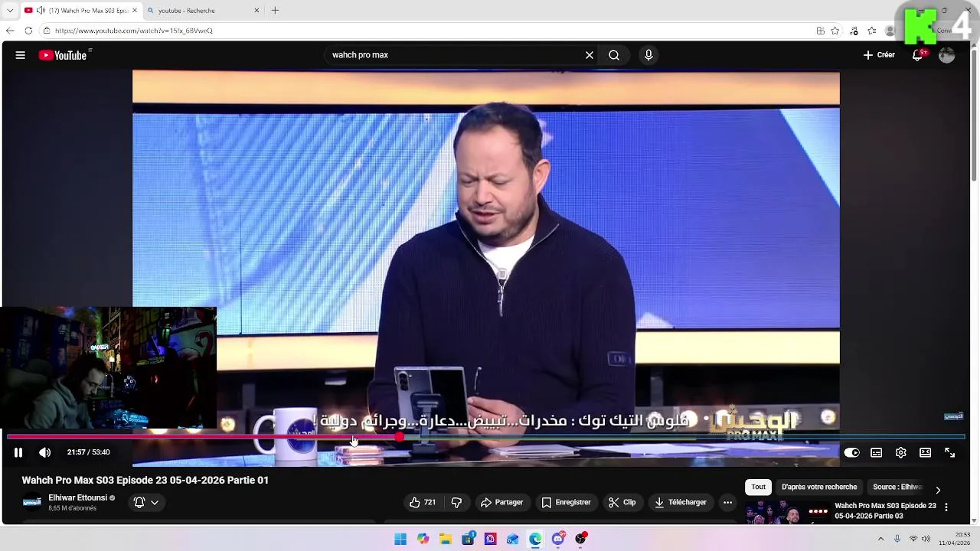
Task: Toggle subtitles with the captions button
Action: click(877, 452)
